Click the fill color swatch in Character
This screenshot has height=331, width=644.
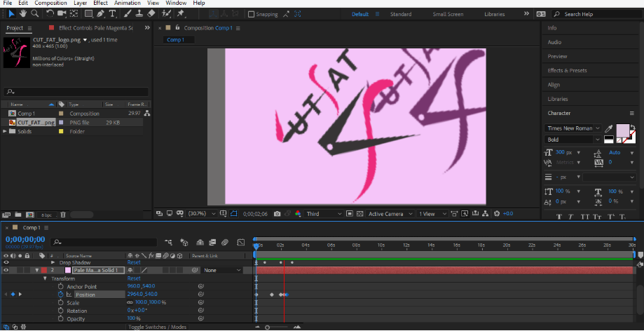623,130
